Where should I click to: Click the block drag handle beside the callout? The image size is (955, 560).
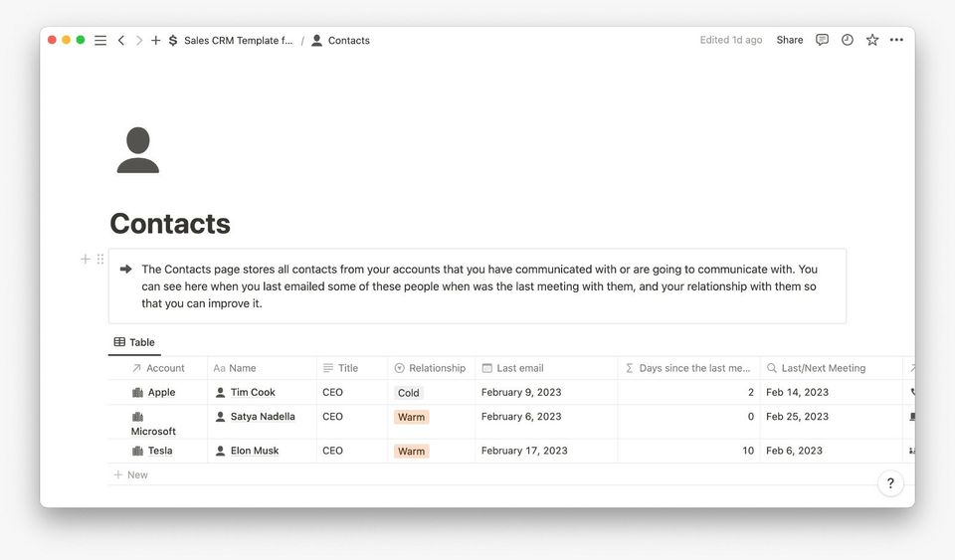click(x=100, y=259)
